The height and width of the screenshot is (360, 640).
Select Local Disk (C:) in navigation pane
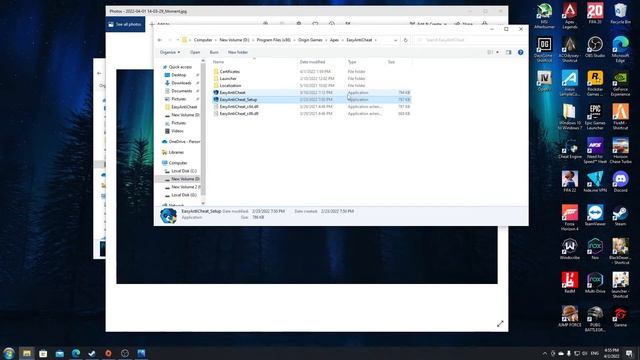coord(184,171)
